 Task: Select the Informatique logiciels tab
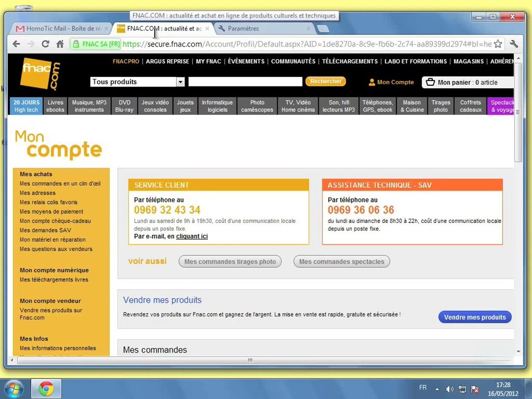click(x=217, y=106)
